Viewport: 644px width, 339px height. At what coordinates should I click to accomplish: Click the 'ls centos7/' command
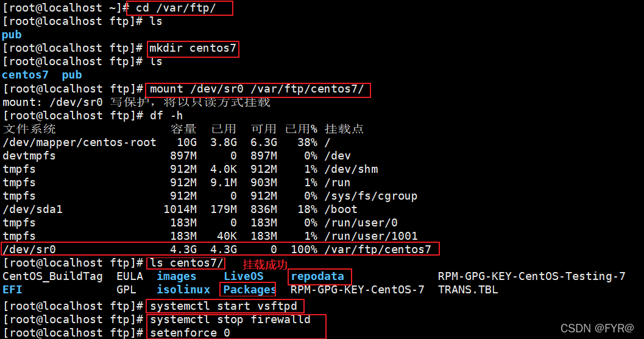(186, 263)
